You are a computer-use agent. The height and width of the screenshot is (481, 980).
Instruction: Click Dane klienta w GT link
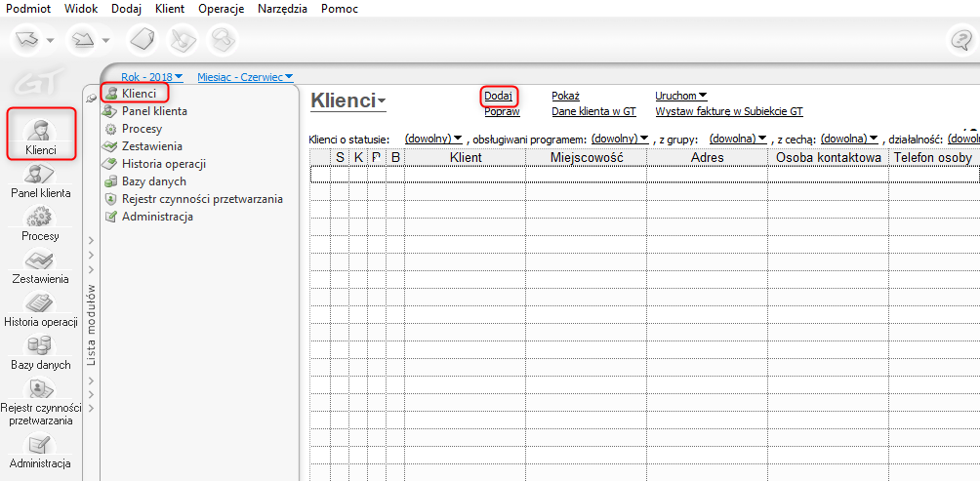(x=593, y=112)
